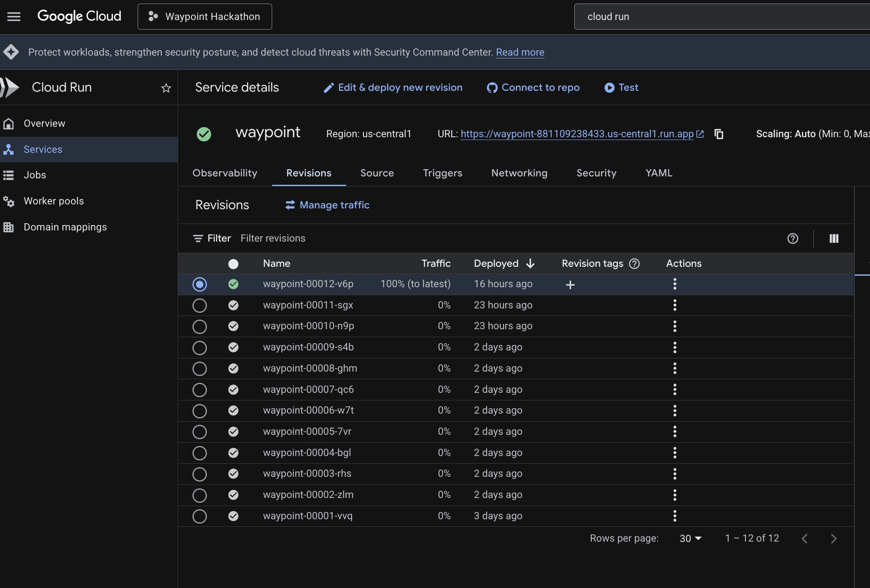Open the hamburger navigation menu

click(x=14, y=16)
